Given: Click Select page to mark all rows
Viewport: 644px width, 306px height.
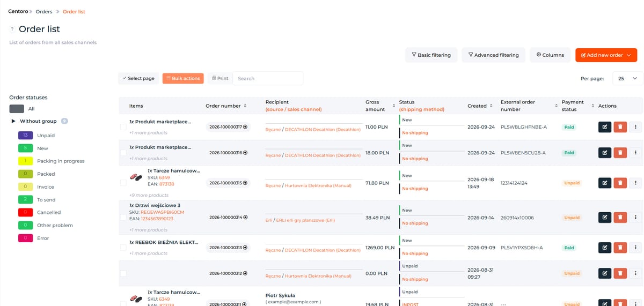Looking at the screenshot, I should coord(138,78).
